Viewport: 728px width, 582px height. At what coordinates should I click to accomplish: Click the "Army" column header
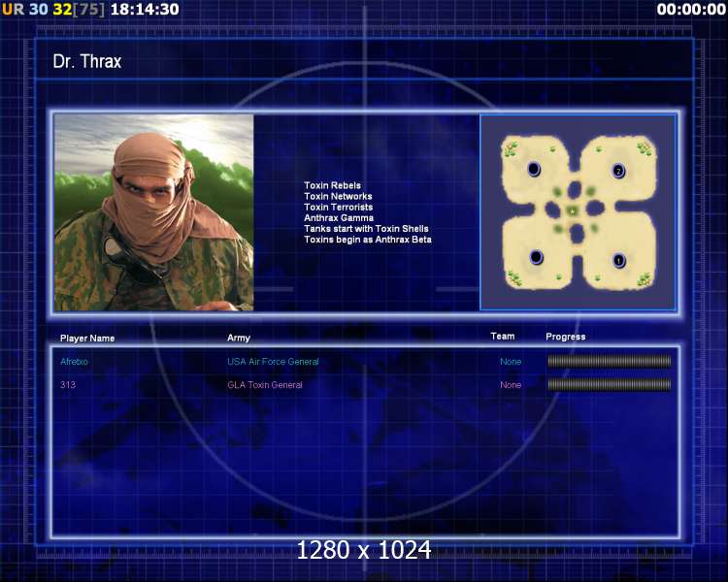coord(239,338)
